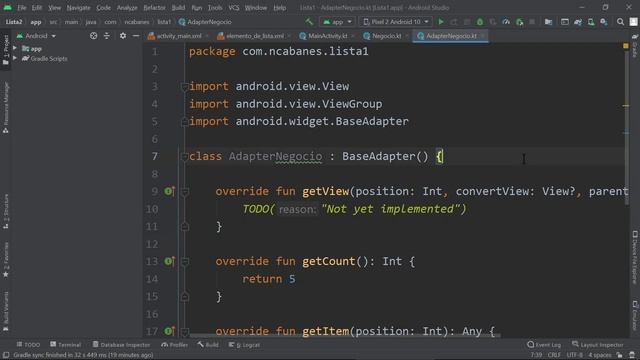The image size is (640, 360).
Task: Open the Database Inspector tool window
Action: pyautogui.click(x=121, y=344)
